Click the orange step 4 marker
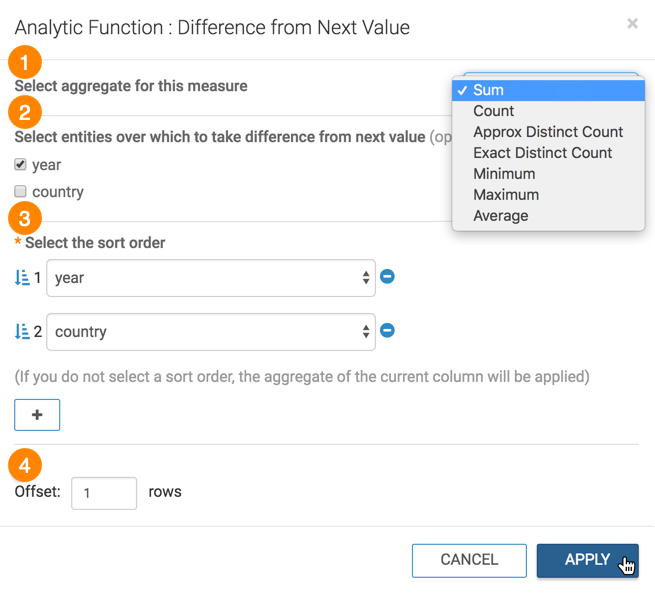655x594 pixels. pyautogui.click(x=25, y=466)
